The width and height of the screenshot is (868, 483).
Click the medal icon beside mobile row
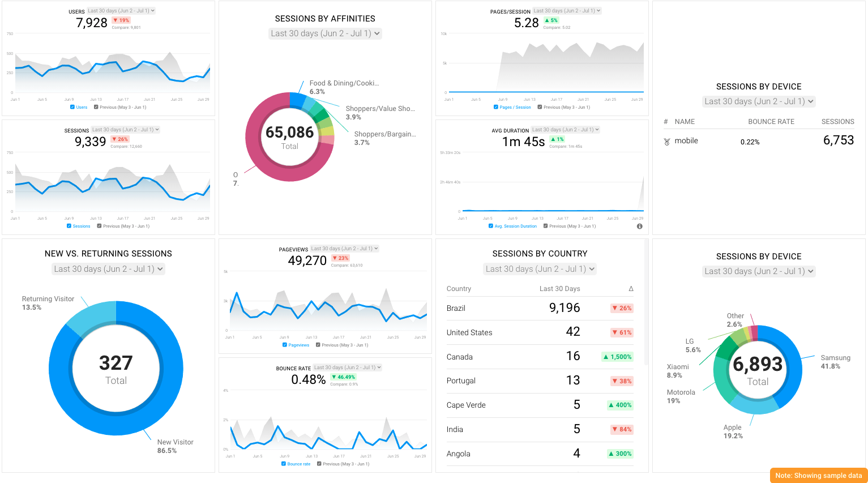pyautogui.click(x=667, y=142)
